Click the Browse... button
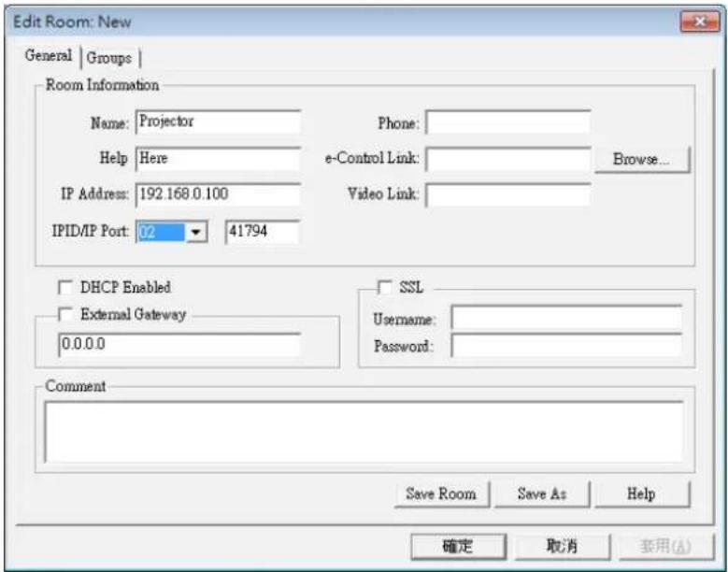 tap(642, 160)
